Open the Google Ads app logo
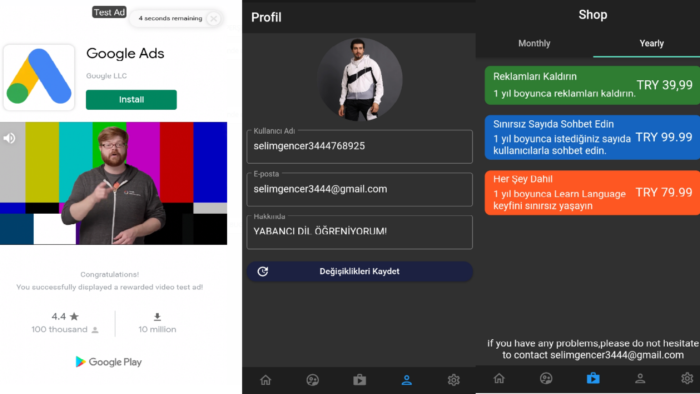This screenshot has width=700, height=394. 39,77
